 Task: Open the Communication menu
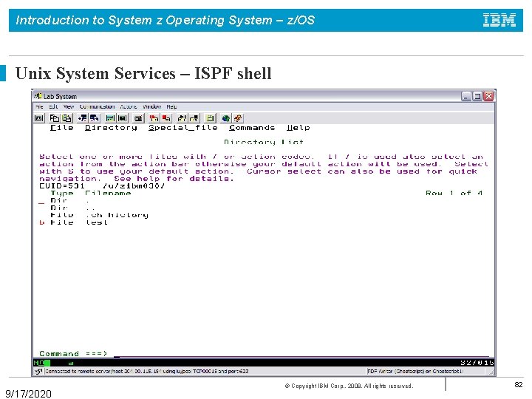pyautogui.click(x=97, y=106)
